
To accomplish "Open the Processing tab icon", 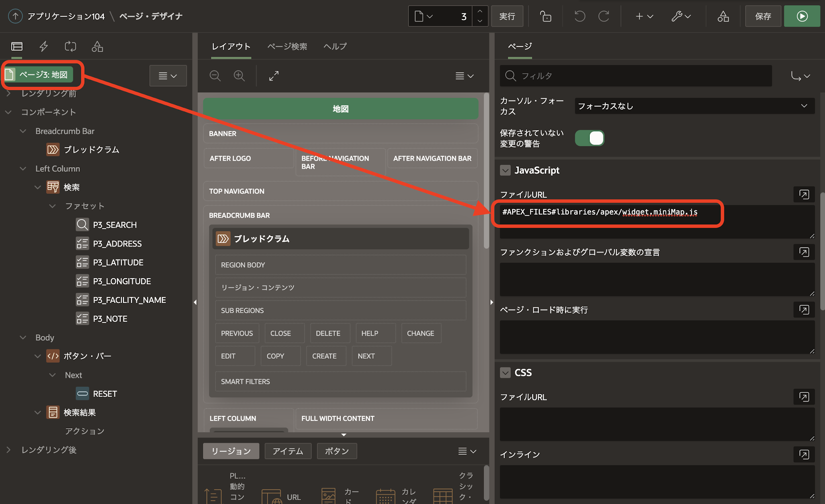I will tap(70, 46).
